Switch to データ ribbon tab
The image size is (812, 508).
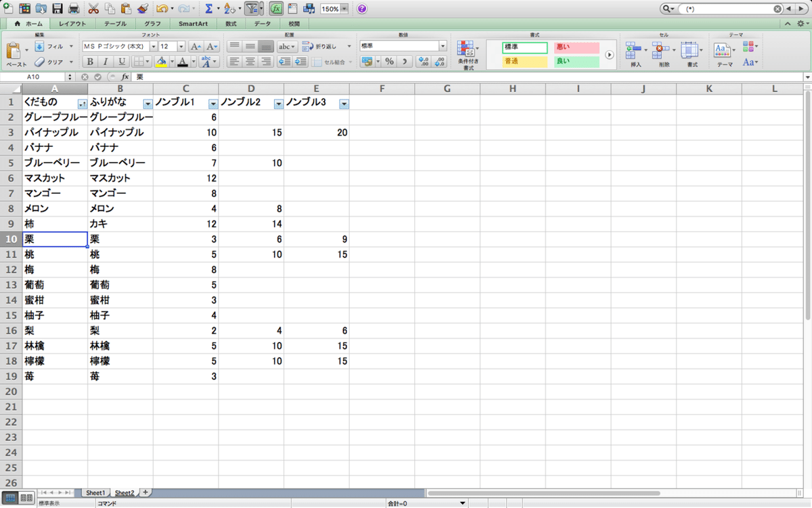(262, 24)
